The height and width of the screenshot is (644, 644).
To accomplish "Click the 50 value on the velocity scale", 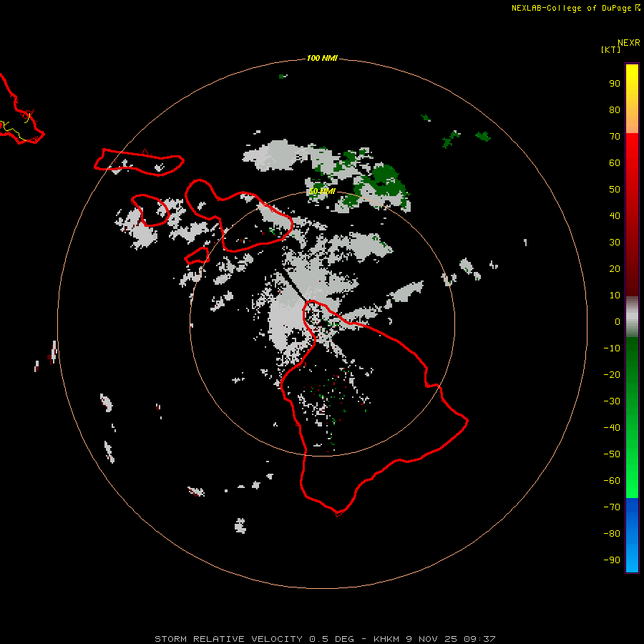I will coord(615,190).
